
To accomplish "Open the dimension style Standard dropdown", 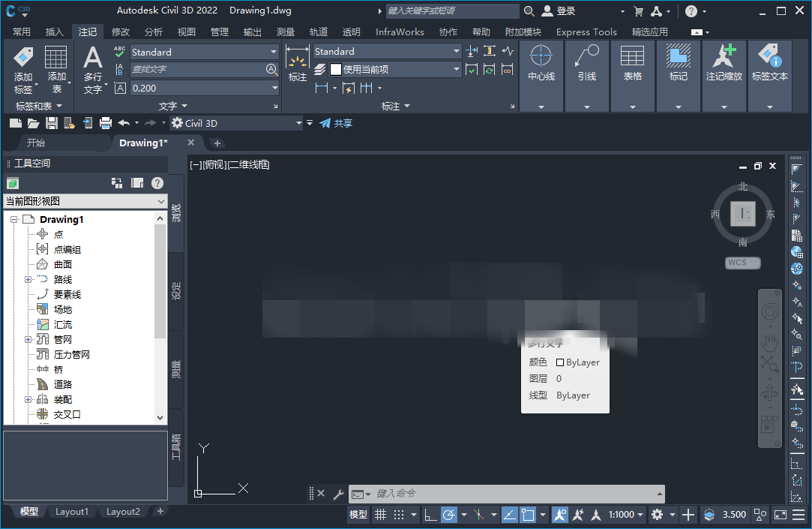I will [x=456, y=51].
